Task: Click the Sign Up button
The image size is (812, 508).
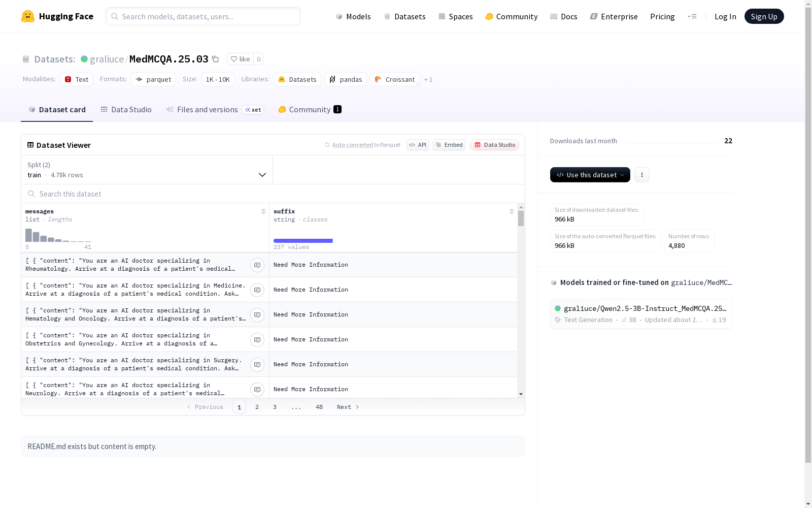Action: click(x=764, y=16)
